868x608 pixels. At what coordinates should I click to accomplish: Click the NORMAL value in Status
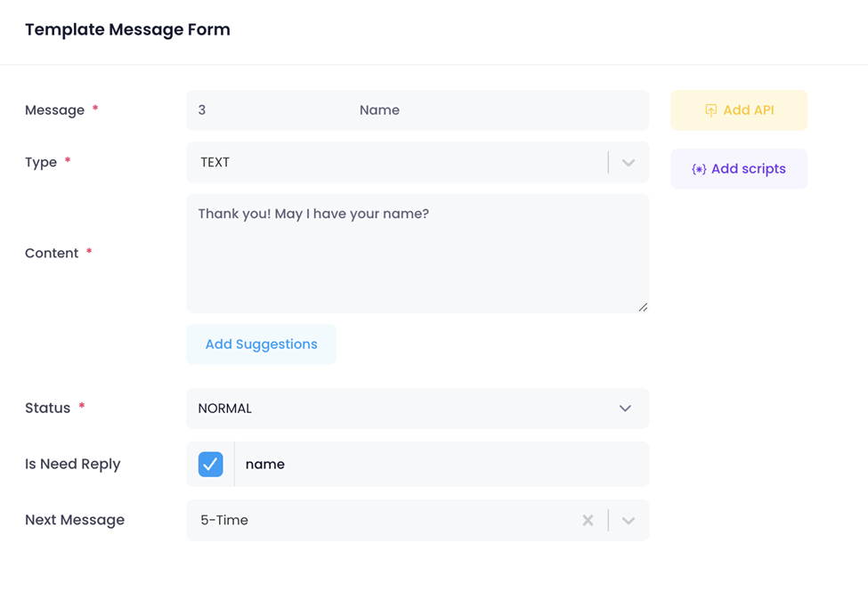point(225,409)
